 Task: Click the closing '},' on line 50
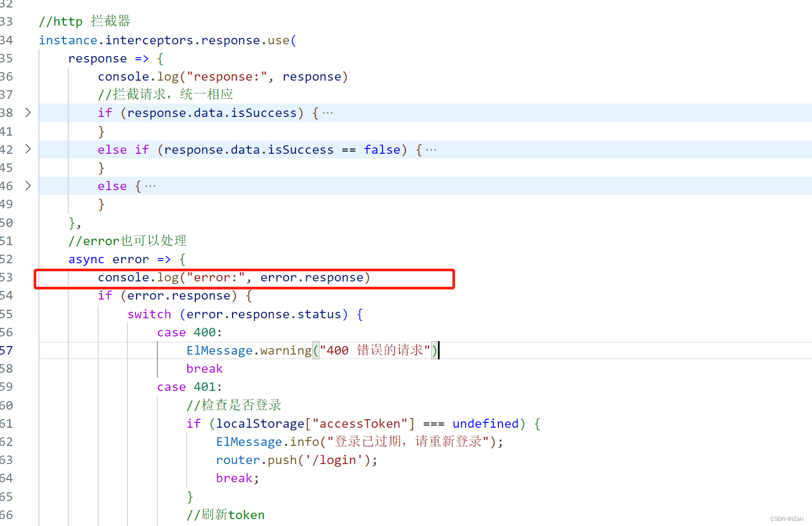pos(75,223)
